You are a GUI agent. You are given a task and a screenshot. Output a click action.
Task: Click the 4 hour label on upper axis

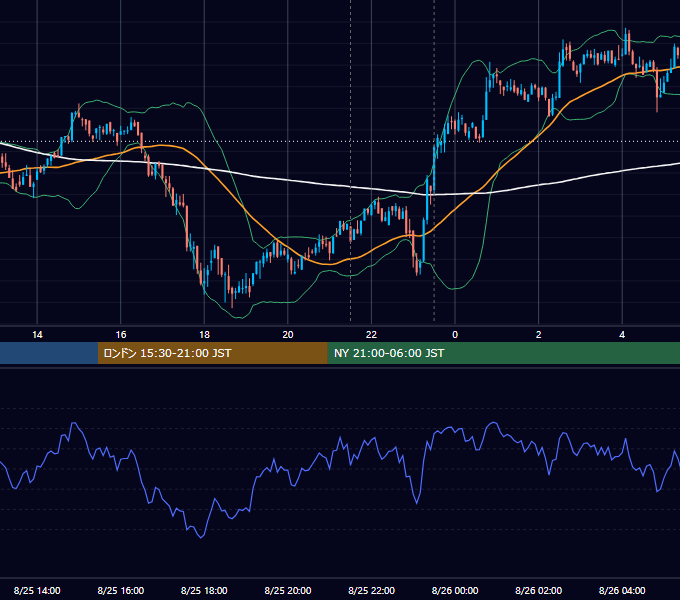(x=622, y=335)
